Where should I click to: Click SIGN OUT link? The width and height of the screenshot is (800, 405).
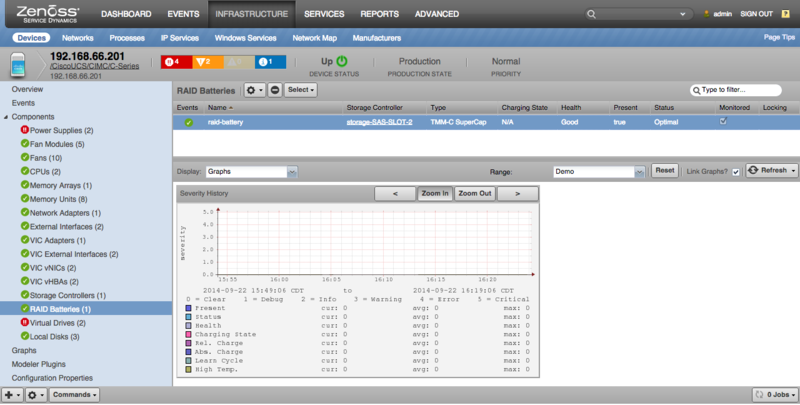click(757, 14)
